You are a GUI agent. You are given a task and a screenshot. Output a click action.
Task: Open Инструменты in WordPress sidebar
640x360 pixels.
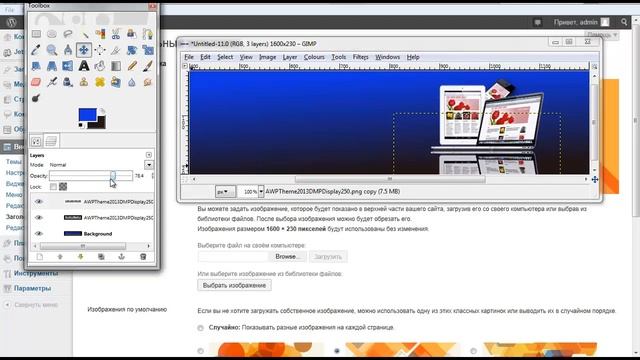tap(36, 273)
